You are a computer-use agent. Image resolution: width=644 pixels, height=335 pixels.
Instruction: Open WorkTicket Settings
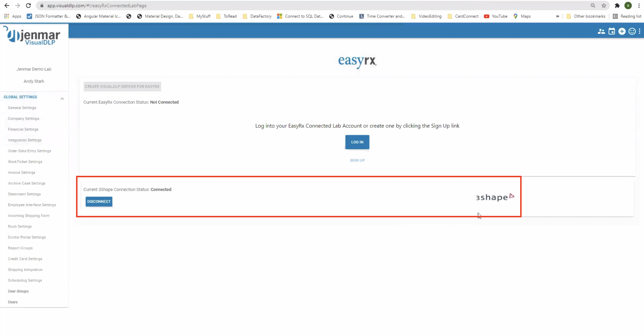pyautogui.click(x=25, y=162)
